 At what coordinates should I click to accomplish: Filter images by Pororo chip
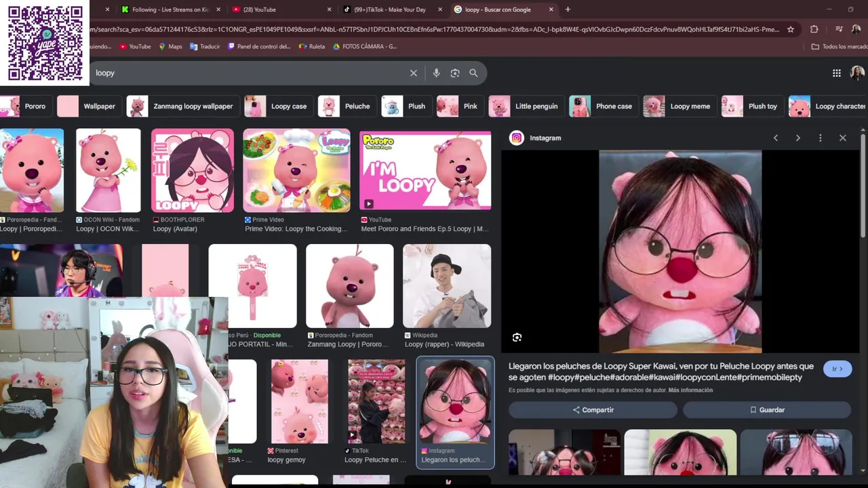coord(26,106)
